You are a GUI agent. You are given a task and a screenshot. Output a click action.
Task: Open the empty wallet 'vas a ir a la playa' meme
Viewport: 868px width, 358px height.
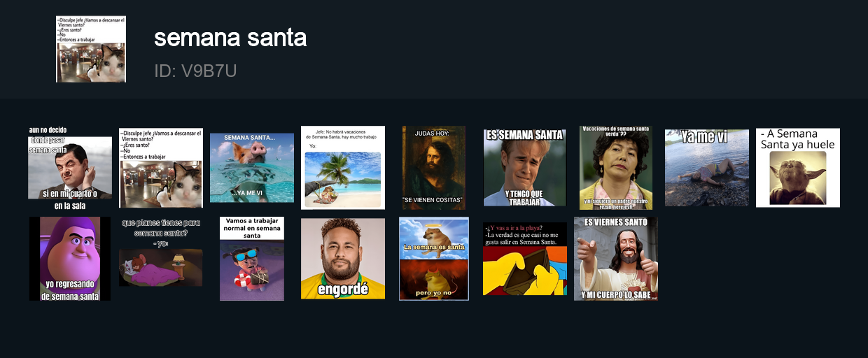(x=525, y=259)
